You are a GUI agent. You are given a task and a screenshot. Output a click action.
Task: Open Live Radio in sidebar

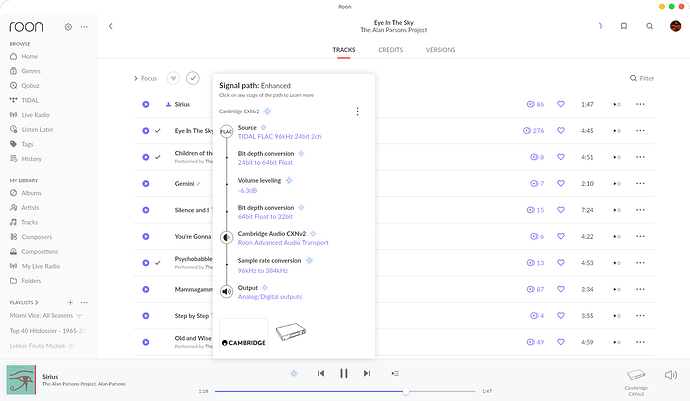[x=37, y=116]
